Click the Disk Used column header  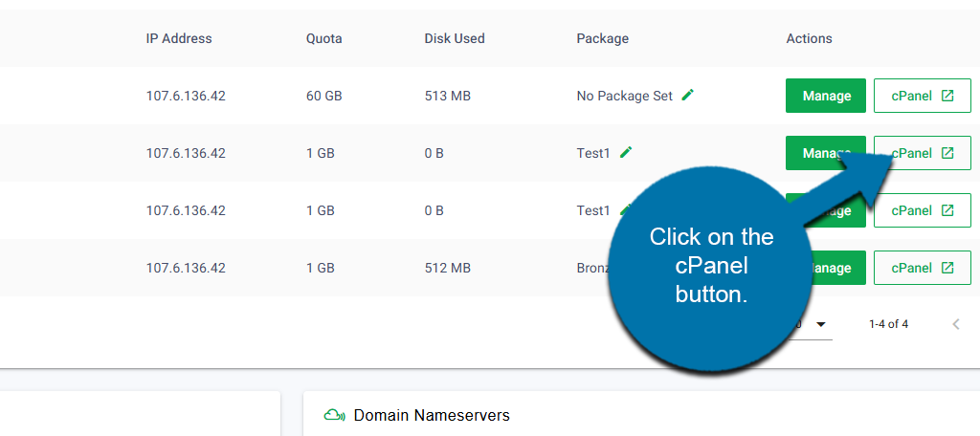coord(455,39)
